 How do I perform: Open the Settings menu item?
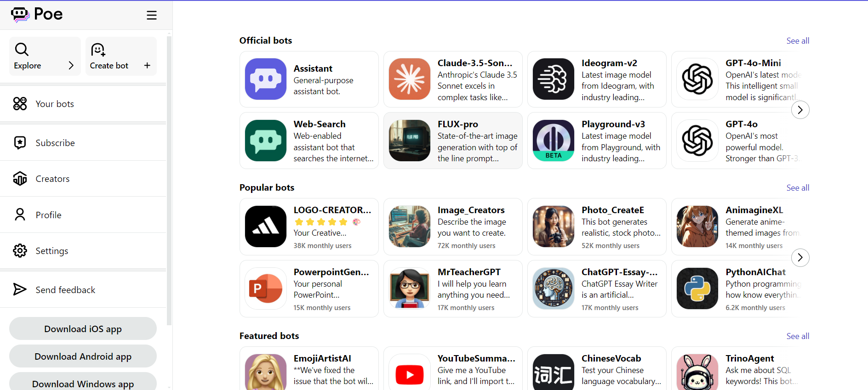coord(83,251)
